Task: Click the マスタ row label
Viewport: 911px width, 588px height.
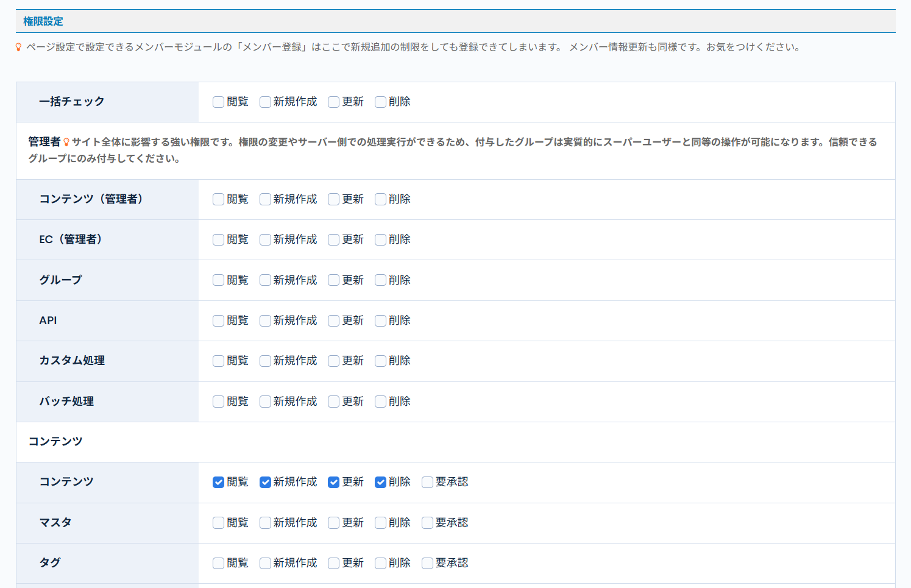Action: point(55,523)
